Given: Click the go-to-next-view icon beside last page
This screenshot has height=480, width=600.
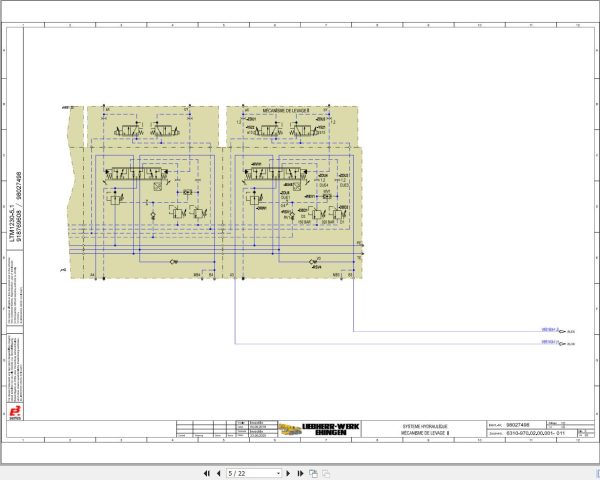Looking at the screenshot, I should click(x=313, y=473).
